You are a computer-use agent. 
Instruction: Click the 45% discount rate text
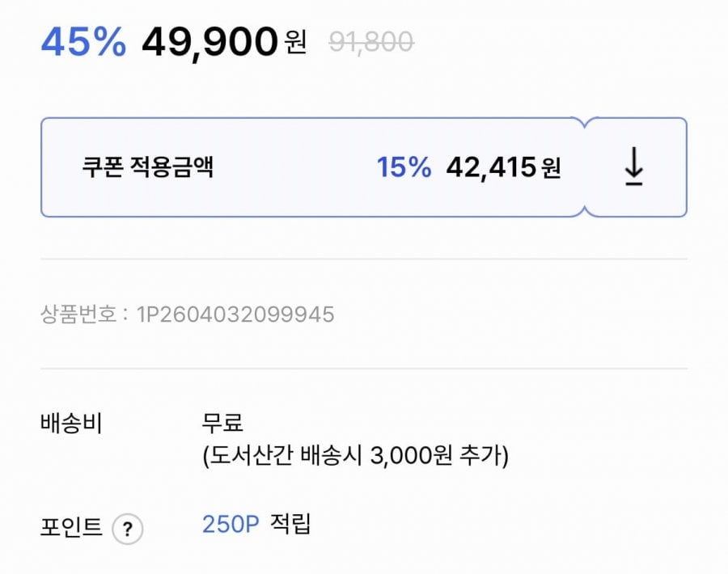[x=83, y=42]
